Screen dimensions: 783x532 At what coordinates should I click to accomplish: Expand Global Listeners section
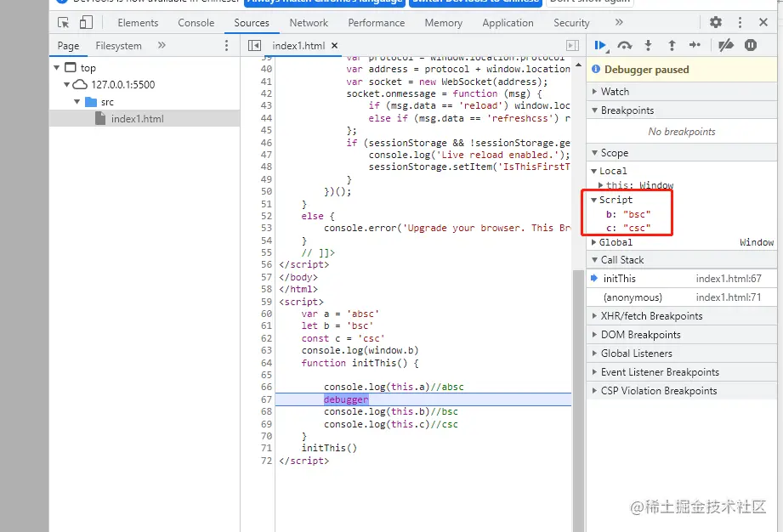pos(681,354)
